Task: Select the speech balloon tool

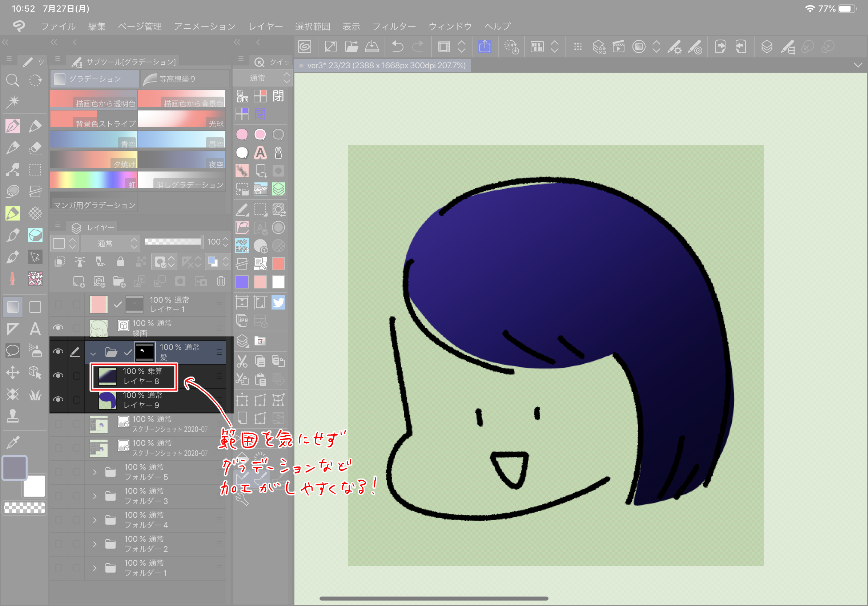Action: (12, 351)
